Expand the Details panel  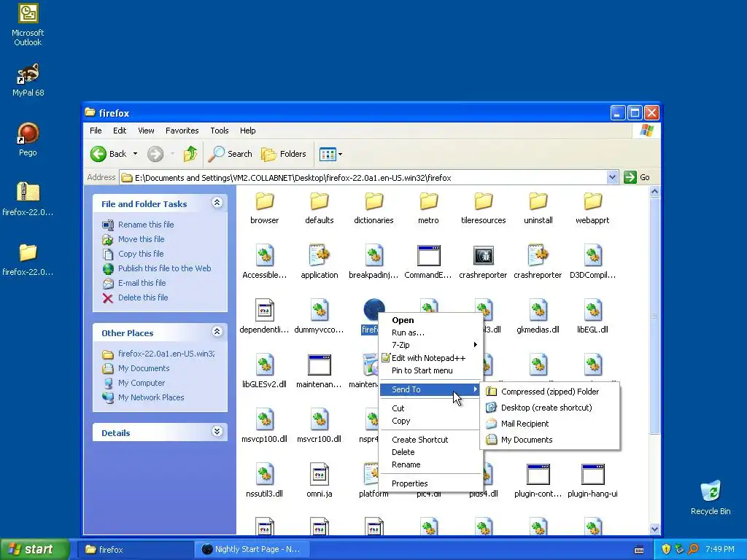click(x=217, y=432)
